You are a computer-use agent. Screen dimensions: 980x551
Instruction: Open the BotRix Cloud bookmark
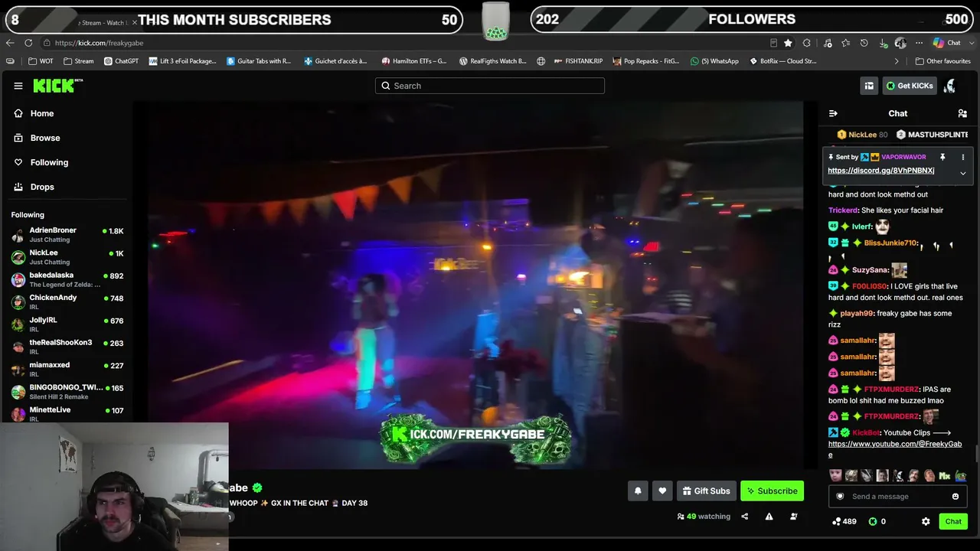(x=782, y=61)
